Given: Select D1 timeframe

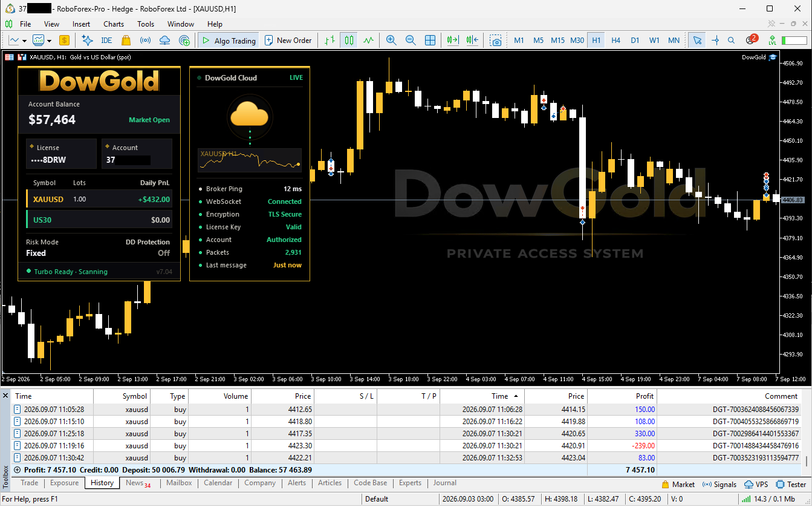Looking at the screenshot, I should [635, 41].
